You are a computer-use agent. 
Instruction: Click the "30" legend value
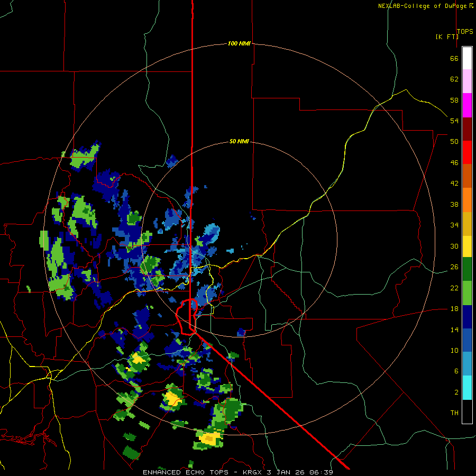[454, 246]
